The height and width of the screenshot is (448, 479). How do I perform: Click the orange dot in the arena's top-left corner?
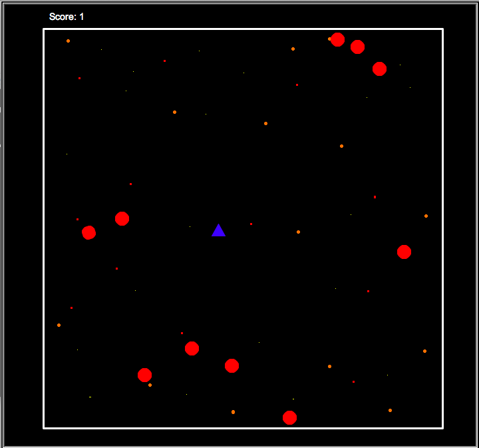68,41
